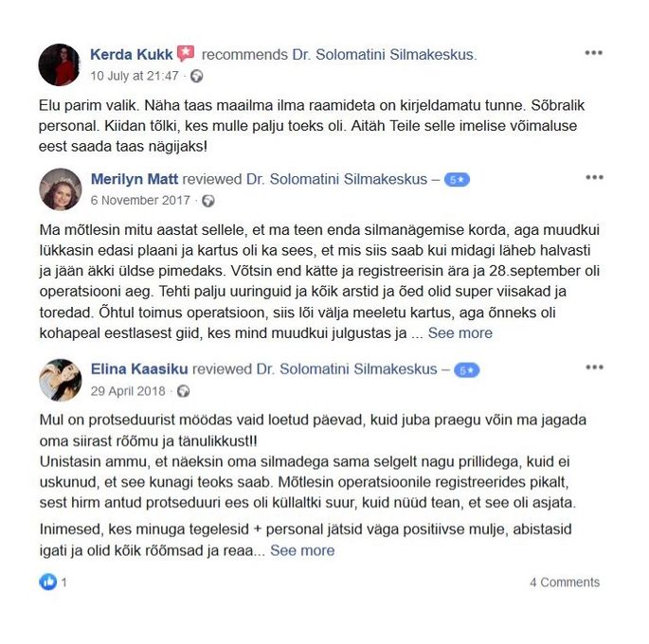Image resolution: width=649 pixels, height=644 pixels.
Task: Click 5-star rating badge on Merilyn Matt's review
Action: click(x=457, y=180)
